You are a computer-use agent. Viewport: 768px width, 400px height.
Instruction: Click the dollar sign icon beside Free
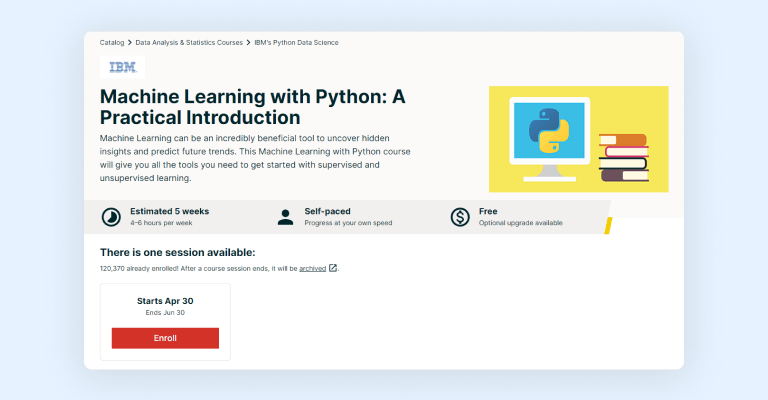tap(460, 216)
